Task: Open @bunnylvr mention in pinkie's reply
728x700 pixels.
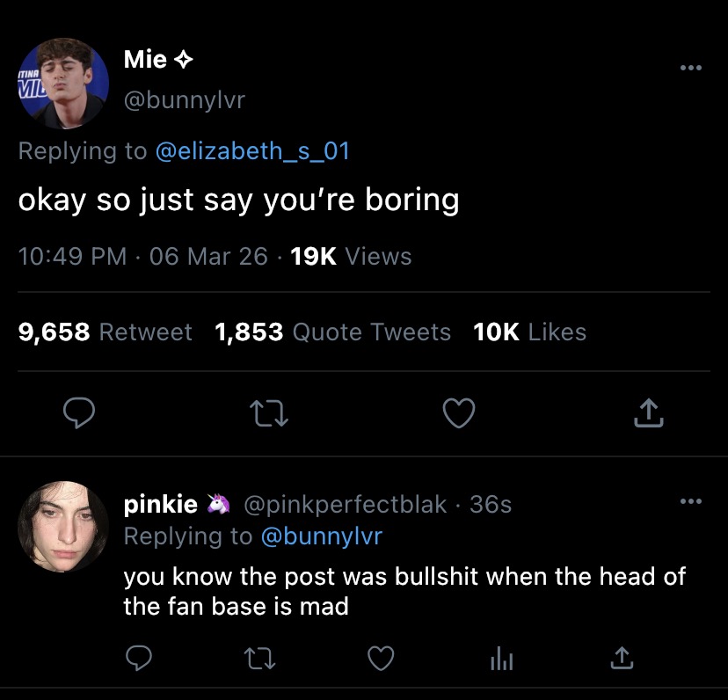Action: coord(321,536)
